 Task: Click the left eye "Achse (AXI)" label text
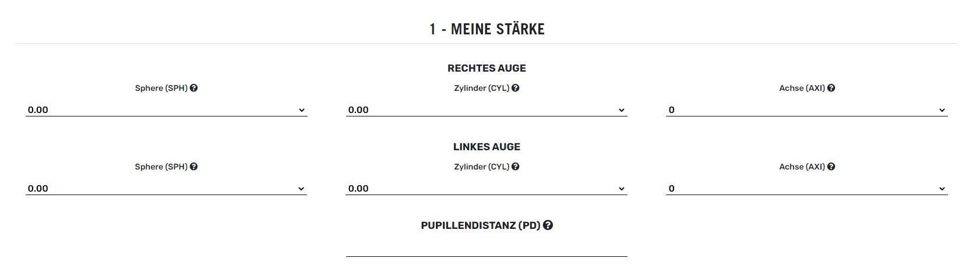pos(802,167)
